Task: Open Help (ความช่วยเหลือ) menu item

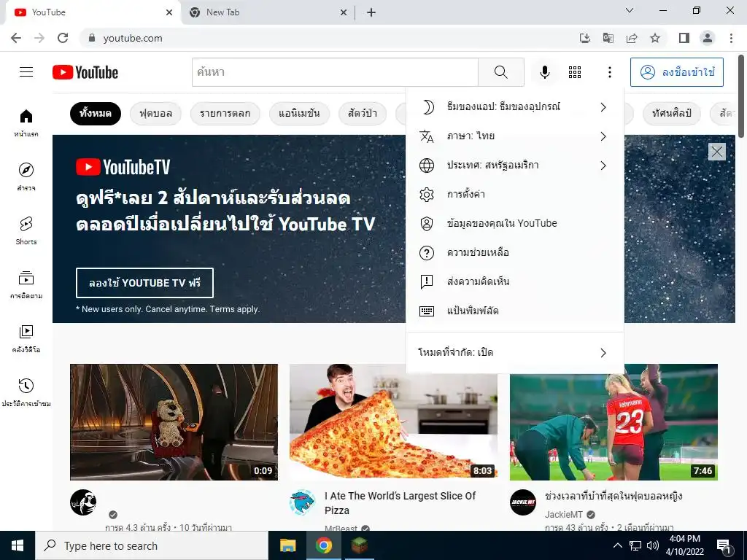Action: (x=515, y=252)
